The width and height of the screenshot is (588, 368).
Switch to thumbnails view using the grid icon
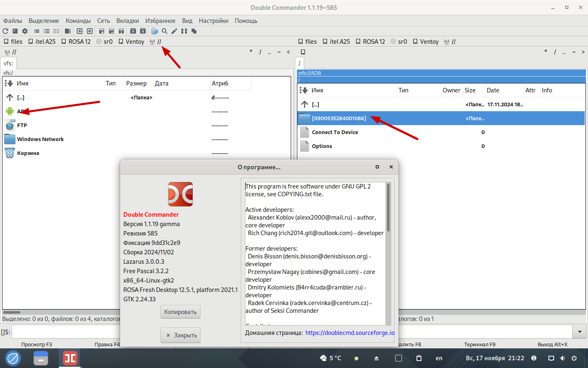(x=56, y=31)
